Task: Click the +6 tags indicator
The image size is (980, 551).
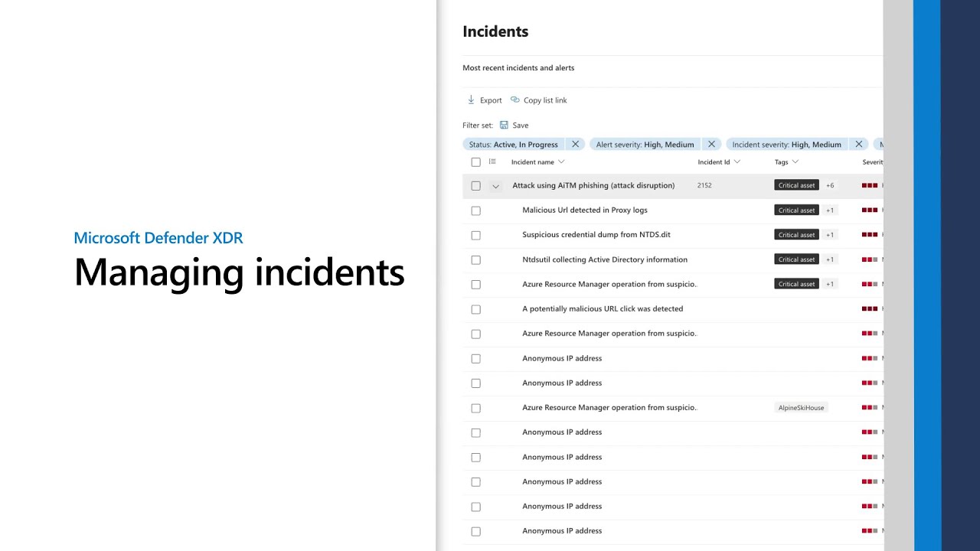Action: pyautogui.click(x=830, y=185)
